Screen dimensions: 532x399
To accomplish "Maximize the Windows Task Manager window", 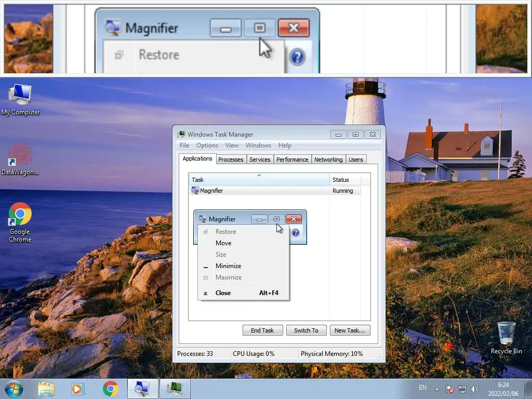I will 355,135.
